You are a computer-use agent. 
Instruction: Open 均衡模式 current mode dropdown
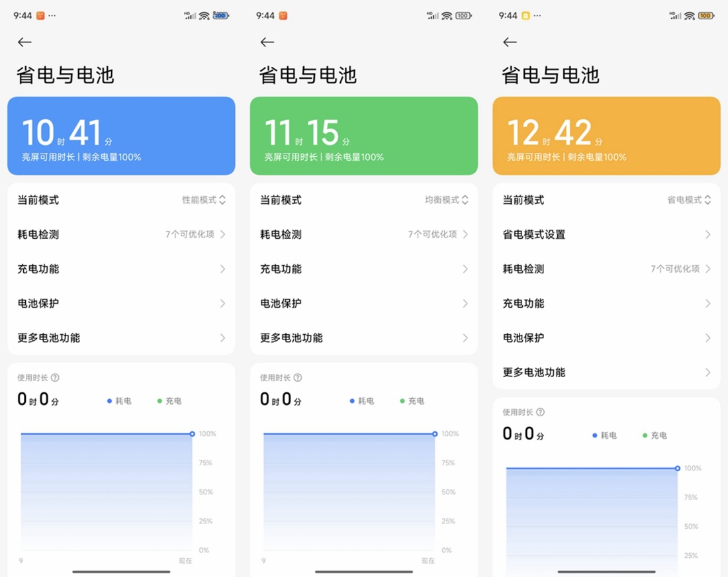[447, 200]
